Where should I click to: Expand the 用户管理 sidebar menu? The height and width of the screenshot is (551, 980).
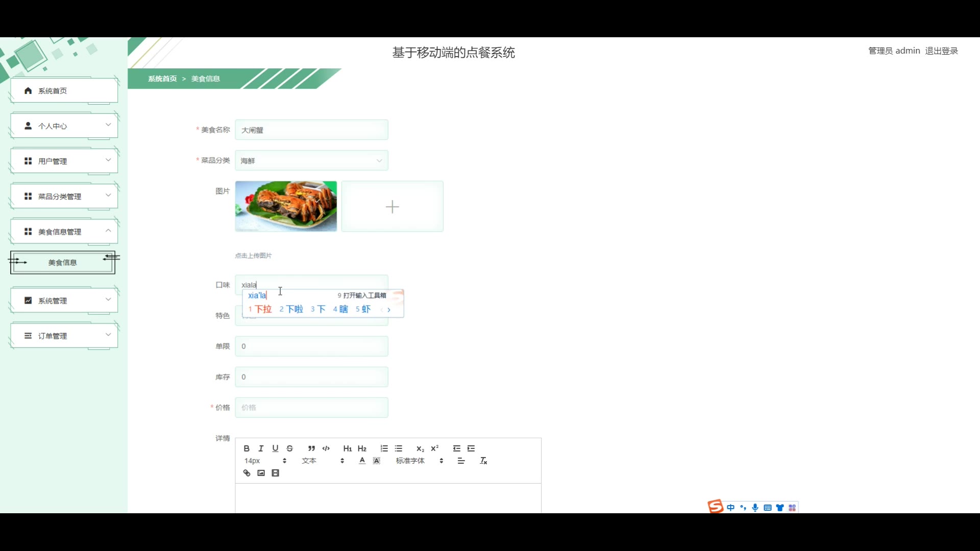(x=64, y=161)
